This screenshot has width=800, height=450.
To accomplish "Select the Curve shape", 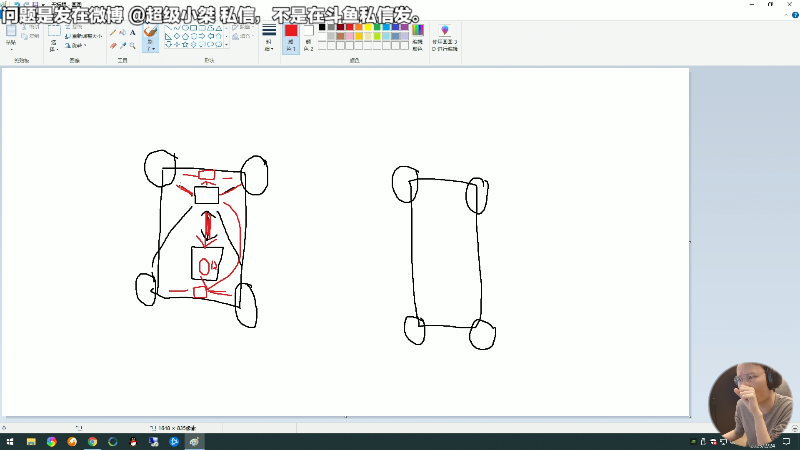I will pyautogui.click(x=177, y=28).
